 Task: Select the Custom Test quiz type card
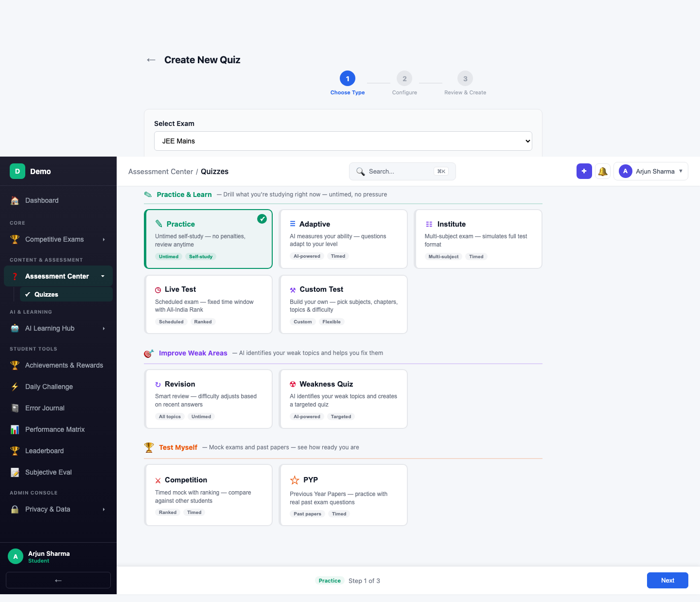[x=343, y=304]
